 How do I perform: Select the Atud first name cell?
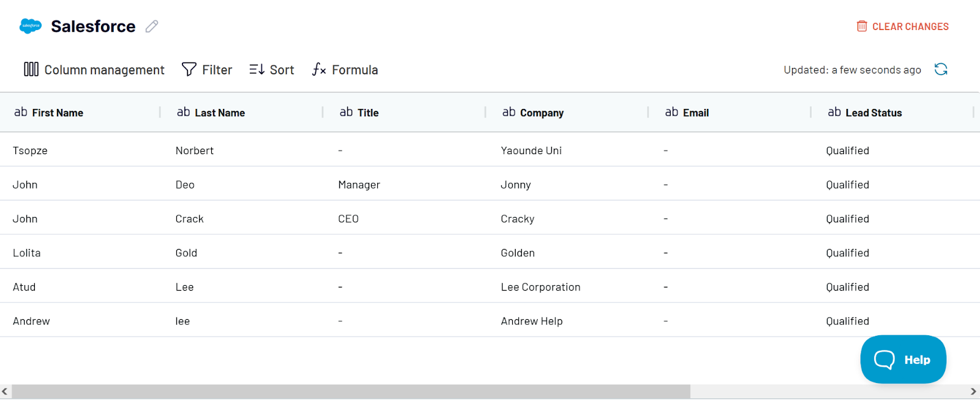tap(24, 287)
